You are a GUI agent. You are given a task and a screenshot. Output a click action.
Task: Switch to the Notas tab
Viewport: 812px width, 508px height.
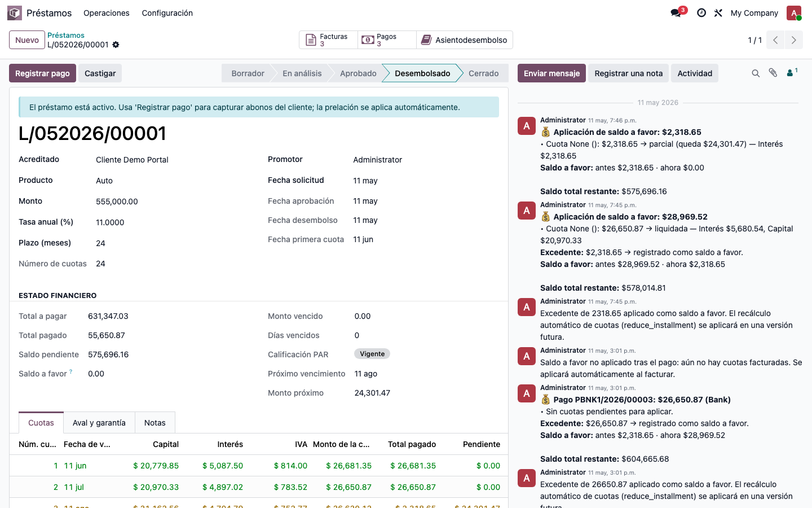(x=155, y=423)
